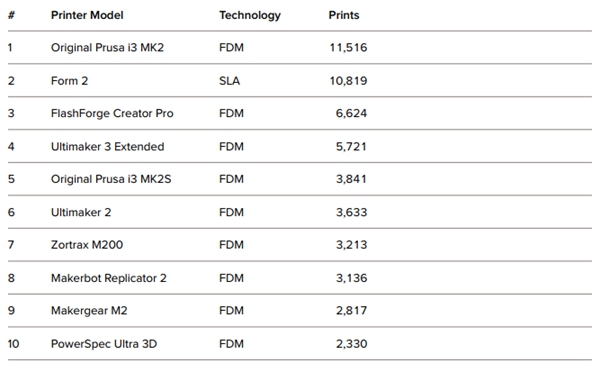Click the Printer Model column header
This screenshot has width=600, height=372.
87,15
